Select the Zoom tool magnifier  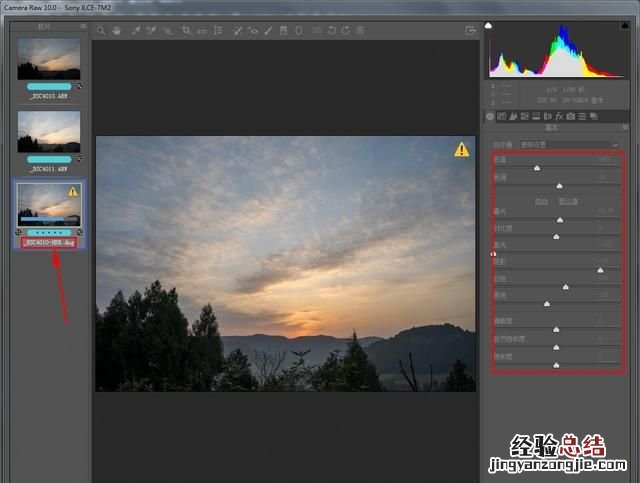point(101,31)
